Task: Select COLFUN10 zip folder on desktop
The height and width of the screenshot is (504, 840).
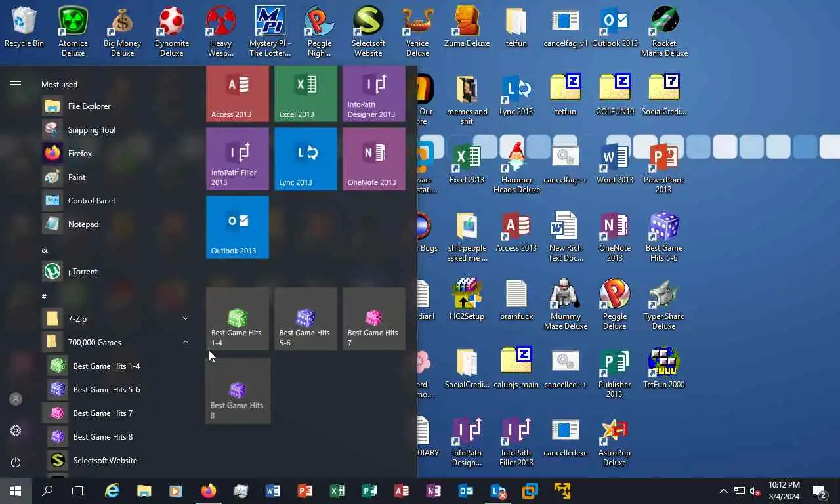Action: [615, 94]
